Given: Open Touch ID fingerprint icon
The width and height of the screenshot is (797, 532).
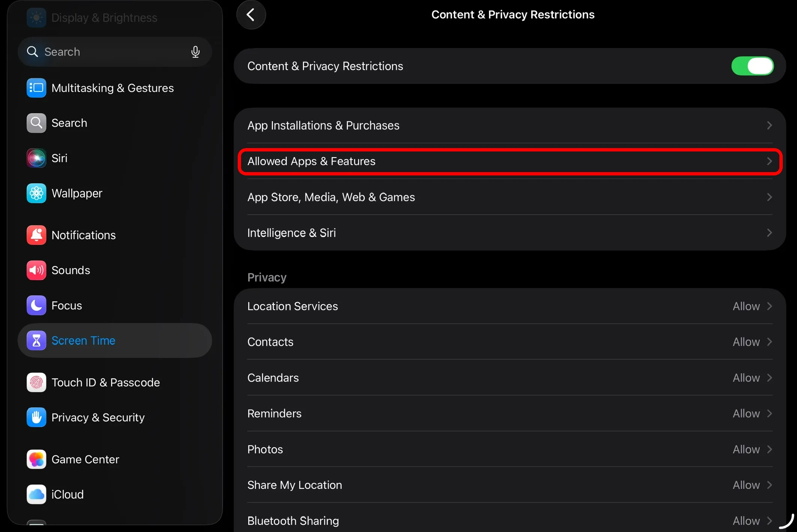Looking at the screenshot, I should [36, 382].
